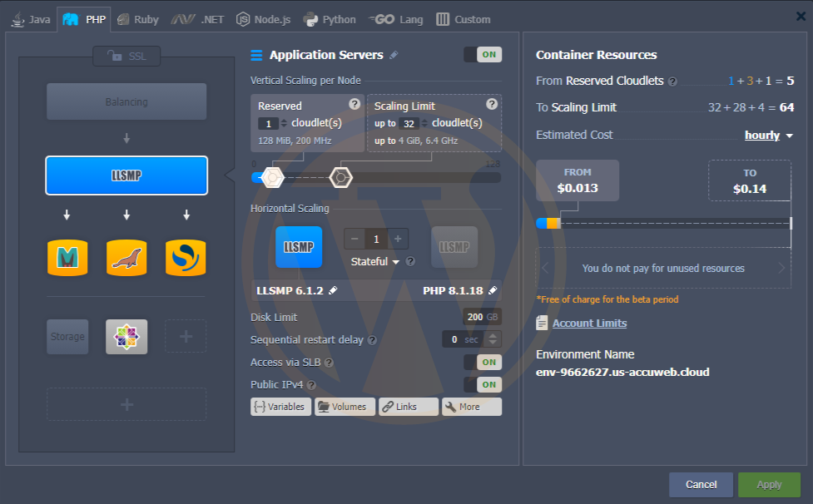Edit the PHP 8.1.18 version pencil
This screenshot has width=813, height=504.
pyautogui.click(x=493, y=290)
